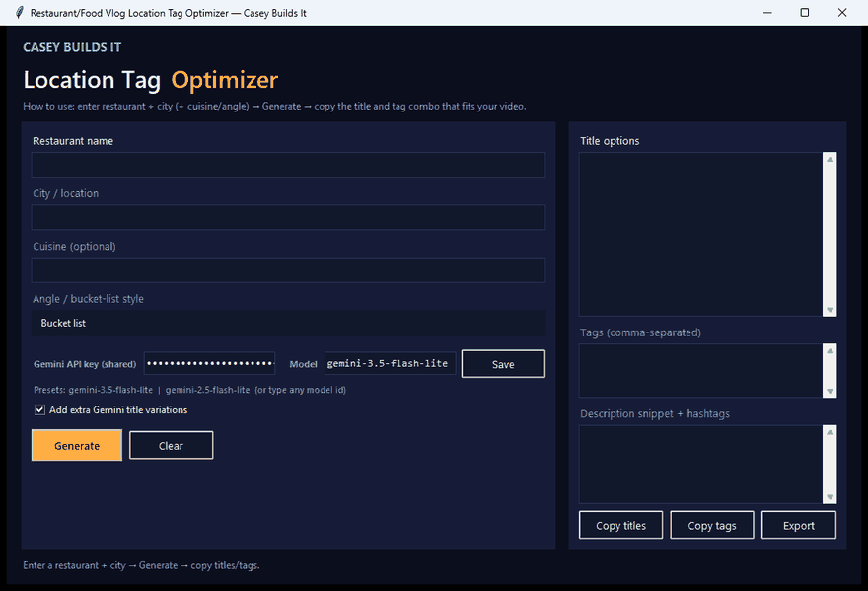
Task: Click the Title options scrollbar up arrow
Action: (830, 160)
